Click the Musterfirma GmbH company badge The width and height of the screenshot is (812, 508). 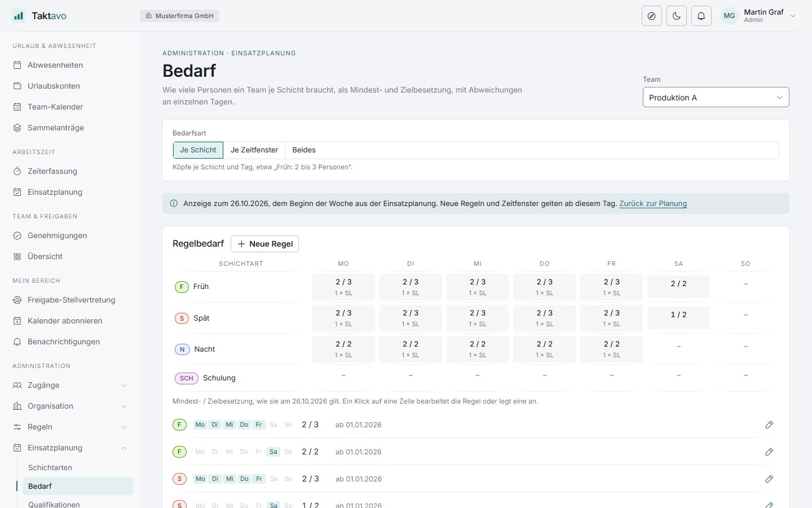pyautogui.click(x=179, y=16)
